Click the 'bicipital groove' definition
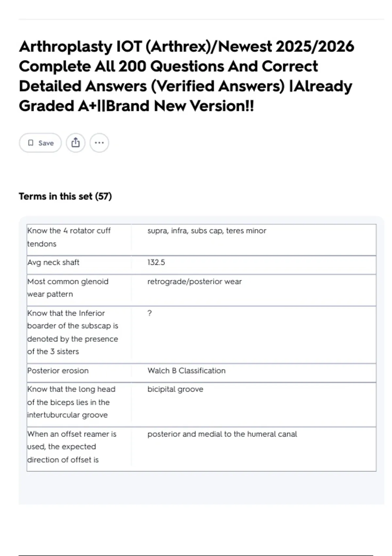 [175, 389]
